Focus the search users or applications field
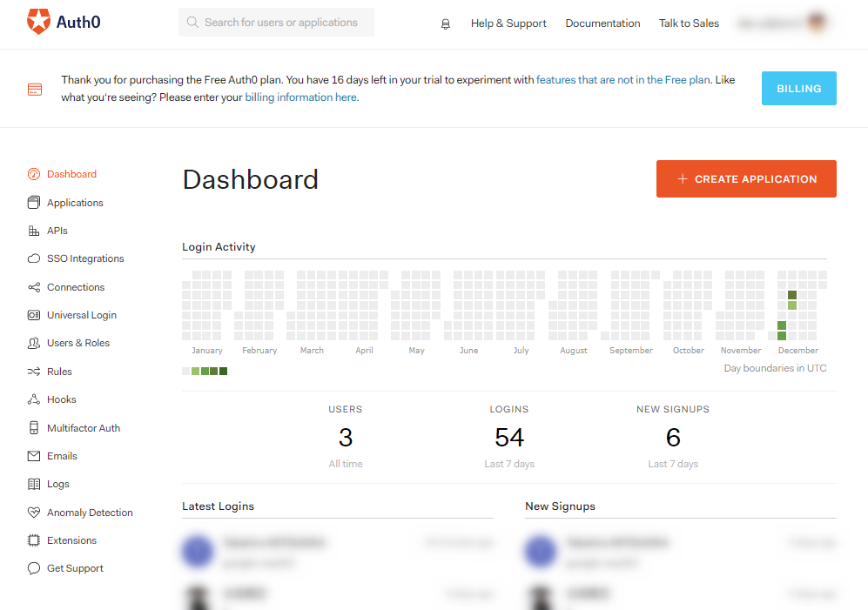Screen dimensions: 868x610 276,22
